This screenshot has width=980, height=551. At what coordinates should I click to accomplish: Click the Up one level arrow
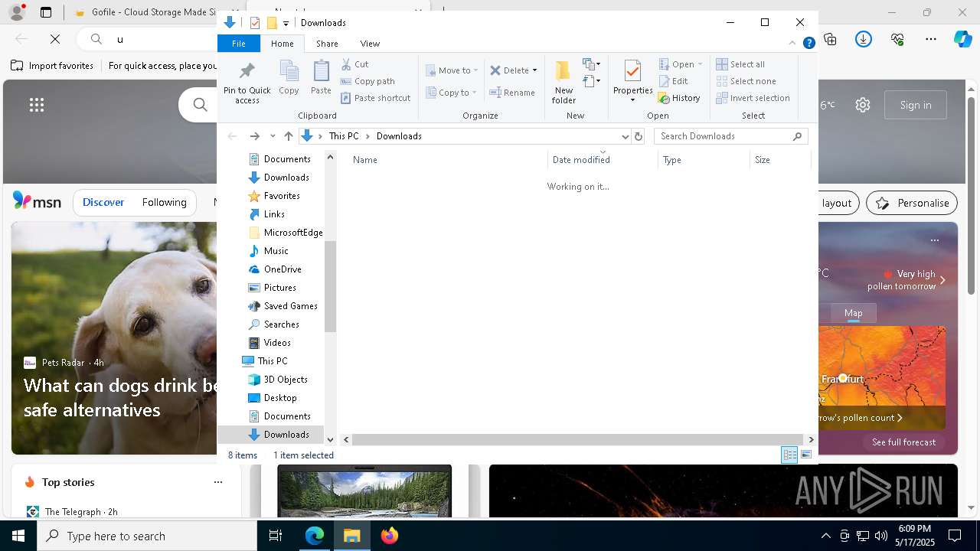(x=288, y=136)
